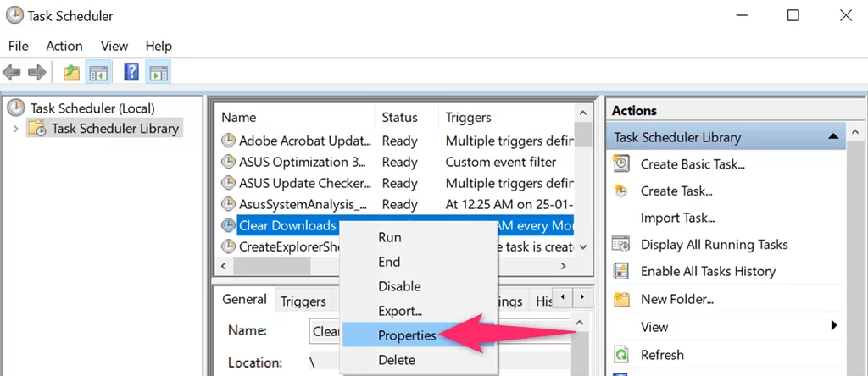Click Enable All Tasks History
The width and height of the screenshot is (868, 376).
click(x=708, y=272)
